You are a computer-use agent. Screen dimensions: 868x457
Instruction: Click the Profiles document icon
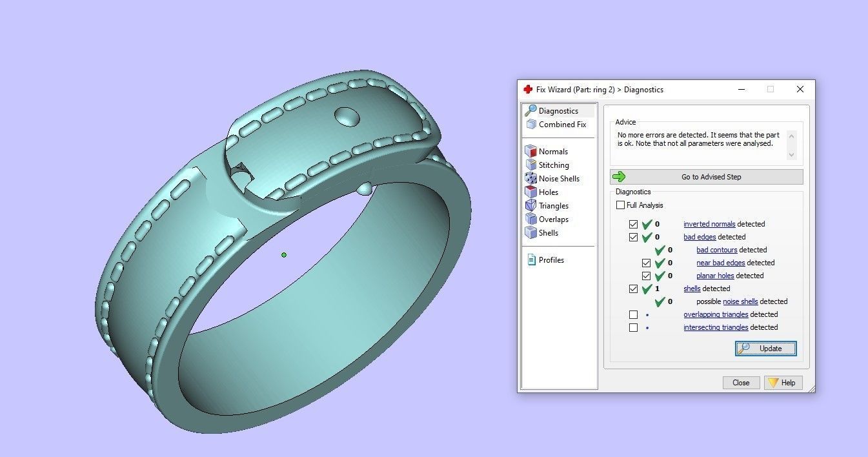[531, 259]
